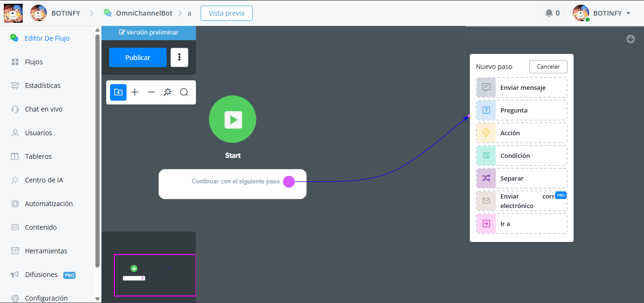Image resolution: width=644 pixels, height=303 pixels.
Task: Click the Herramientas archive box icon
Action: [x=15, y=251]
